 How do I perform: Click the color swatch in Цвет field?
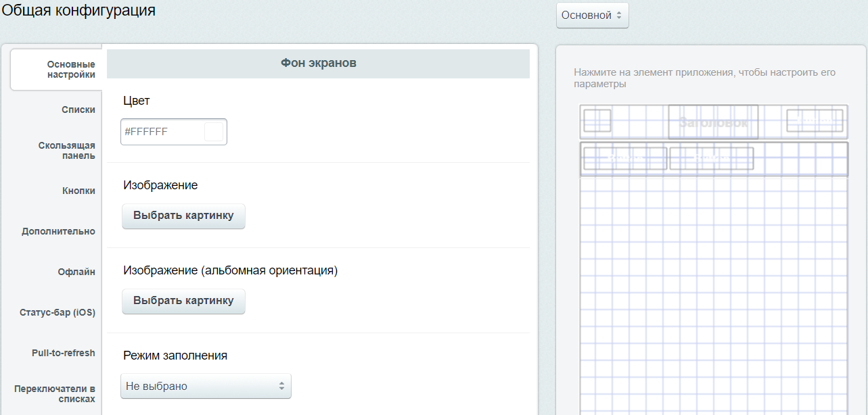pos(214,132)
